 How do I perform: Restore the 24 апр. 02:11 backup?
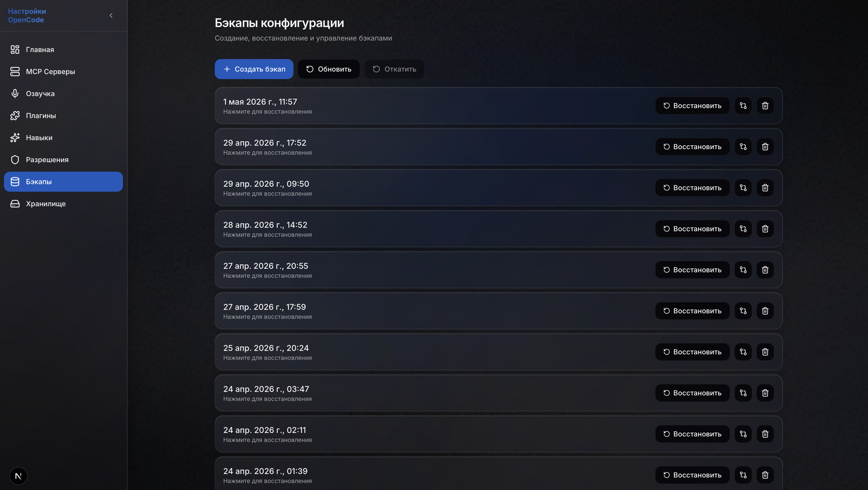coord(692,434)
